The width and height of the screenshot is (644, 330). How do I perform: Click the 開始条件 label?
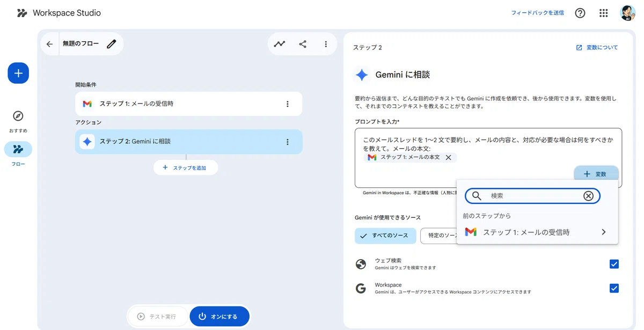coord(86,85)
